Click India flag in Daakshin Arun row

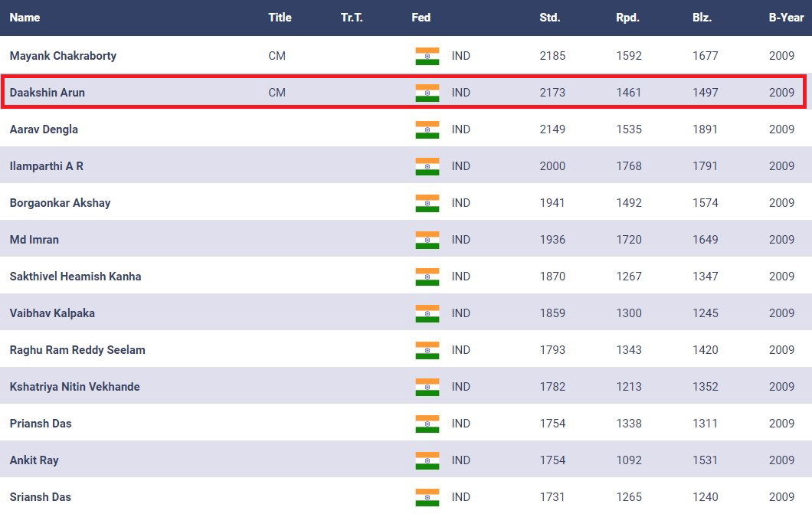click(x=427, y=93)
